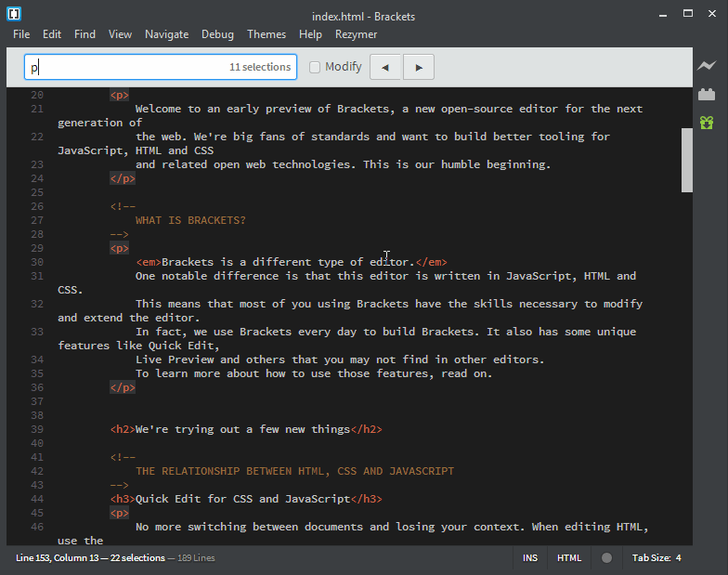The image size is (728, 575).
Task: Open the Themes menu
Action: (266, 34)
